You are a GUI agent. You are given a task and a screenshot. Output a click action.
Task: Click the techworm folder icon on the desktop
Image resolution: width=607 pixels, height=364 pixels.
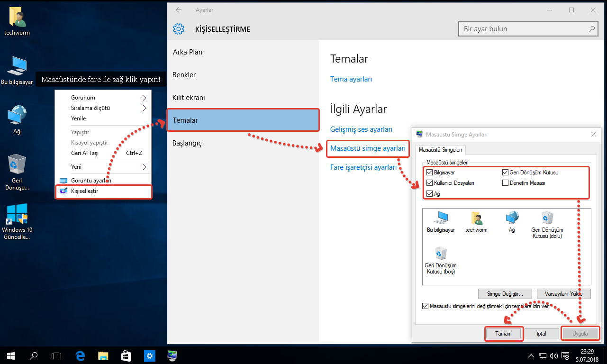[x=17, y=21]
